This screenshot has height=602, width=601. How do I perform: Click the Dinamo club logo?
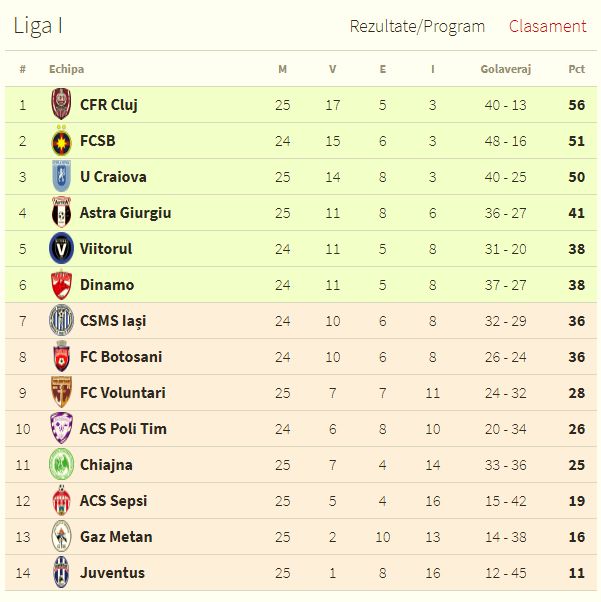[61, 285]
